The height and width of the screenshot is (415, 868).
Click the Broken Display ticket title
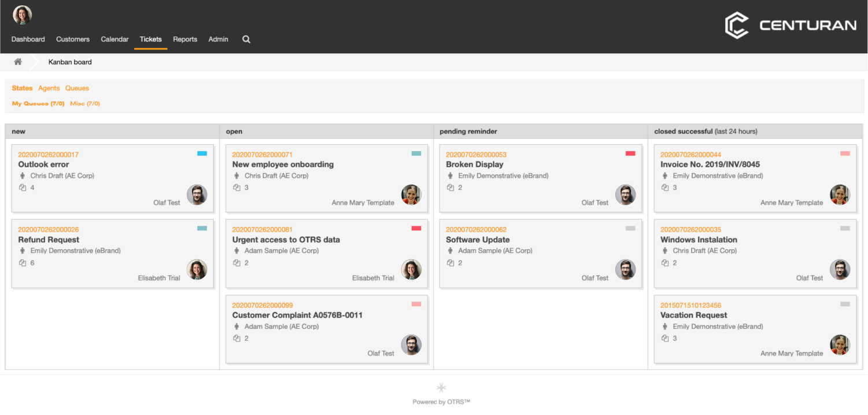[475, 164]
